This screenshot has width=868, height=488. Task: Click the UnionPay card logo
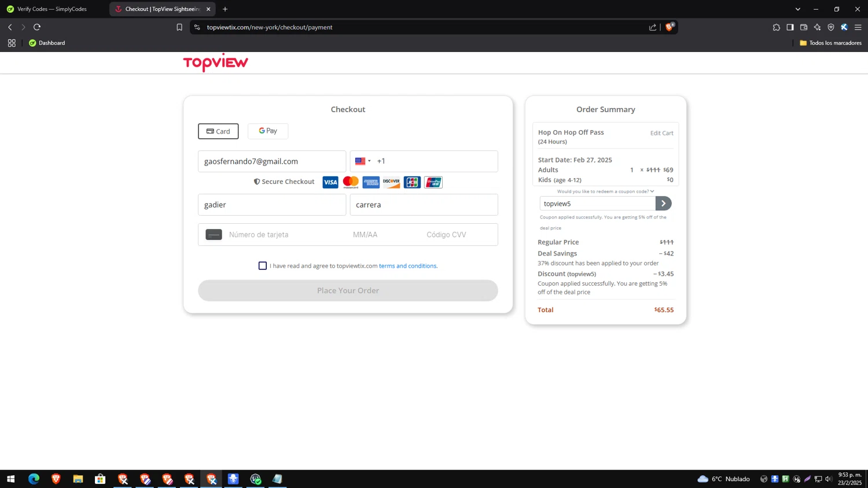(x=433, y=182)
